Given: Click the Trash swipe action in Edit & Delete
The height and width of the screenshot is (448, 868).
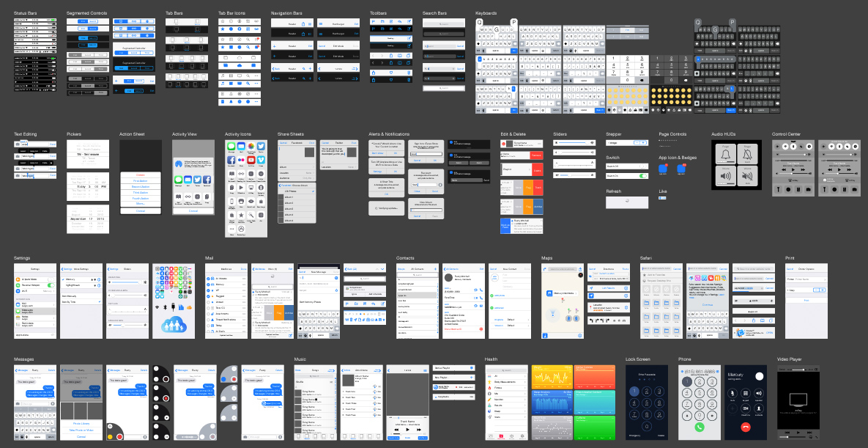Looking at the screenshot, I should tap(538, 188).
